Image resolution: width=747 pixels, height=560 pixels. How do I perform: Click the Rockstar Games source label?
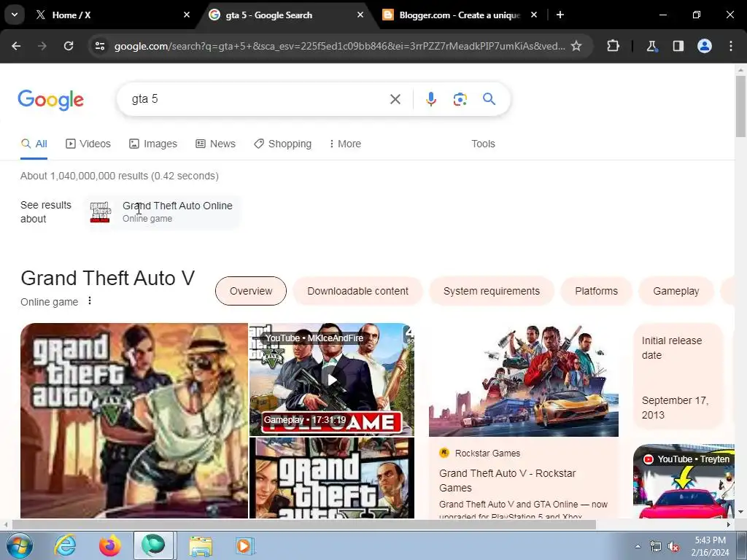(x=487, y=454)
